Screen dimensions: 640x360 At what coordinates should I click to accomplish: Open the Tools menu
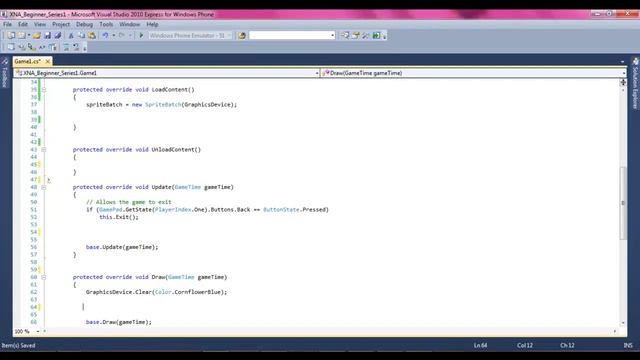(x=106, y=24)
